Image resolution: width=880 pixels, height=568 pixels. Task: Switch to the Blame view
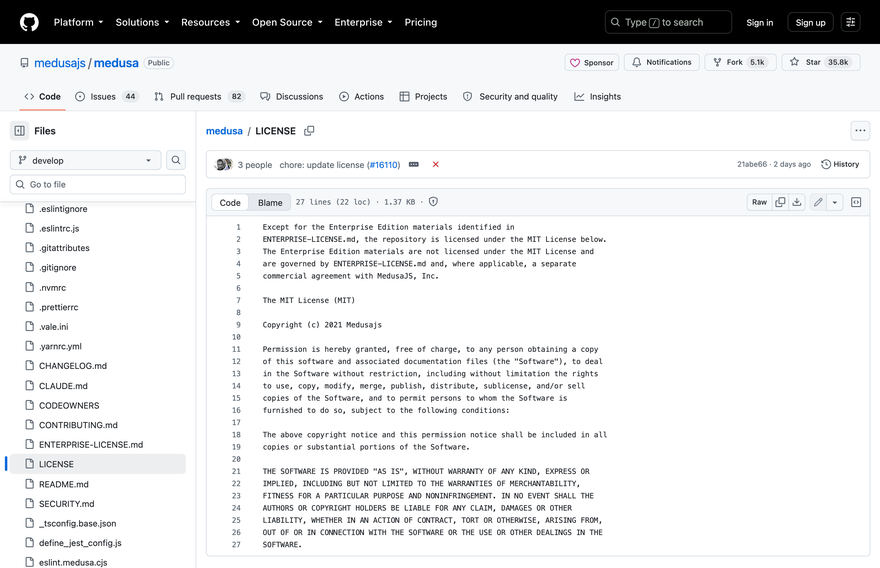pyautogui.click(x=270, y=203)
